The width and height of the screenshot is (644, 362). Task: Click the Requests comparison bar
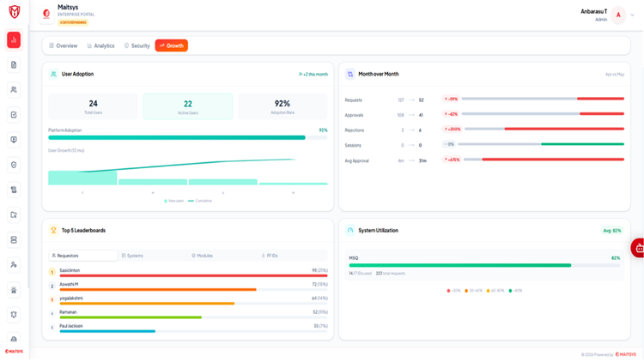click(543, 99)
